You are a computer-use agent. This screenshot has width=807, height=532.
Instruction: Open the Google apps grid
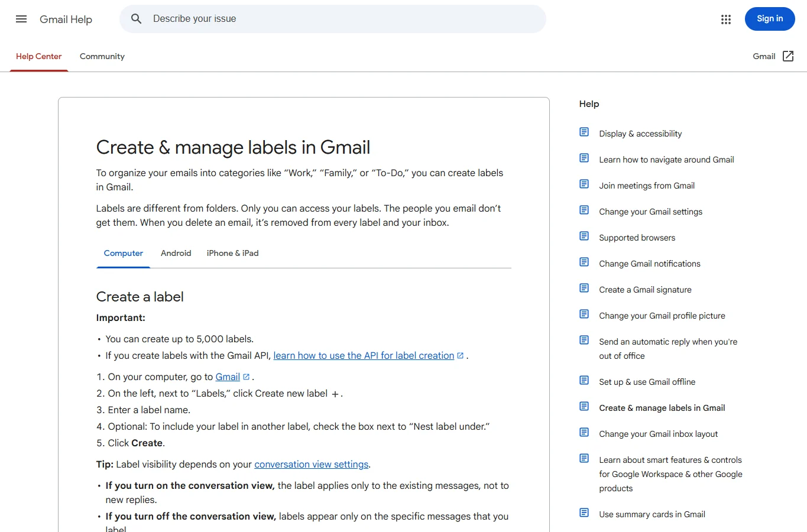pos(726,20)
